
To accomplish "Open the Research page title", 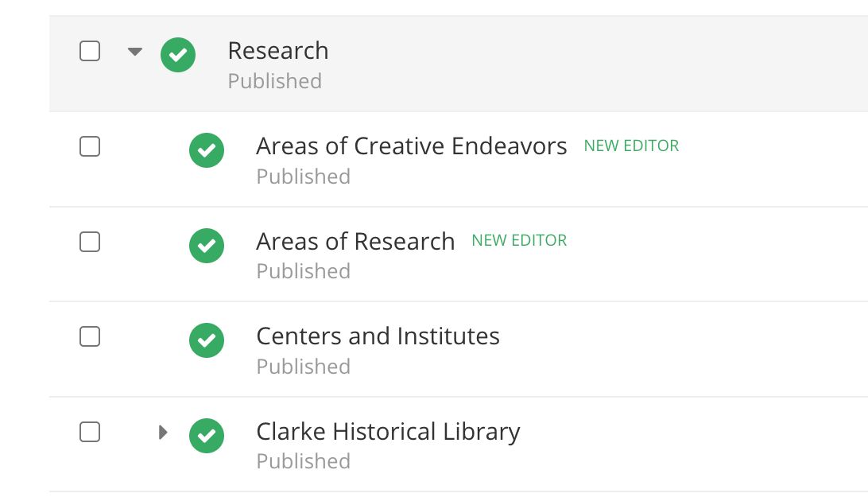I will (277, 51).
